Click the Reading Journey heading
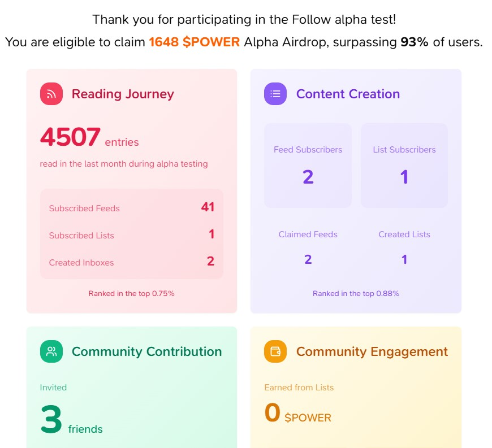Screen dimensions: 492x448 (123, 94)
